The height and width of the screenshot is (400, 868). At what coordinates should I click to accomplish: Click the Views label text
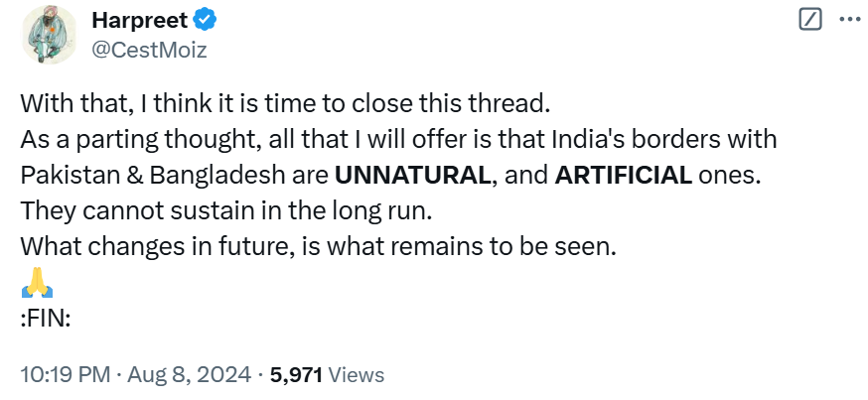point(356,375)
